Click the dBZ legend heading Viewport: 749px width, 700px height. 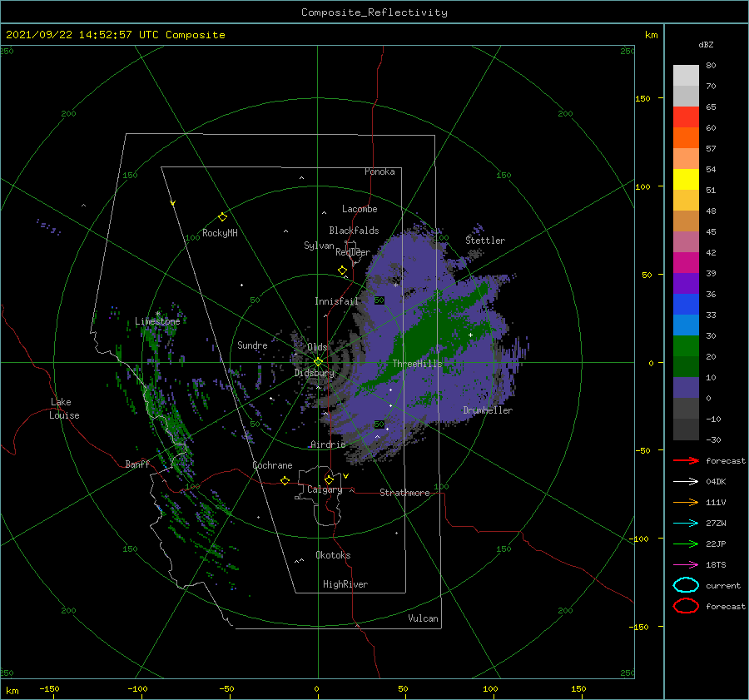click(x=706, y=44)
